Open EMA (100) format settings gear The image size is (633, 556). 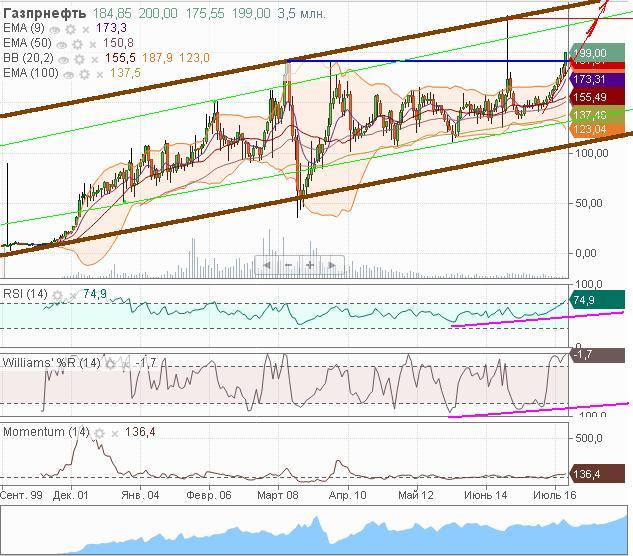(84, 74)
